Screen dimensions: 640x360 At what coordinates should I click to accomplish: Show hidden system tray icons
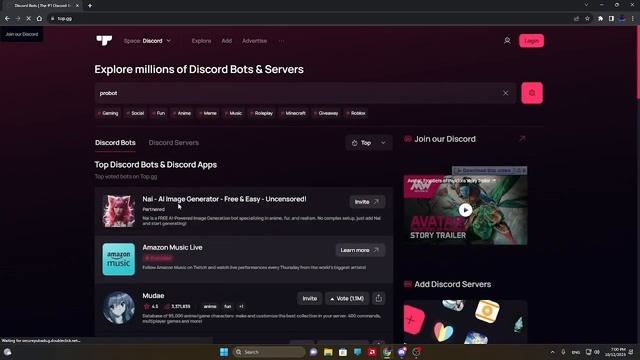[552, 352]
